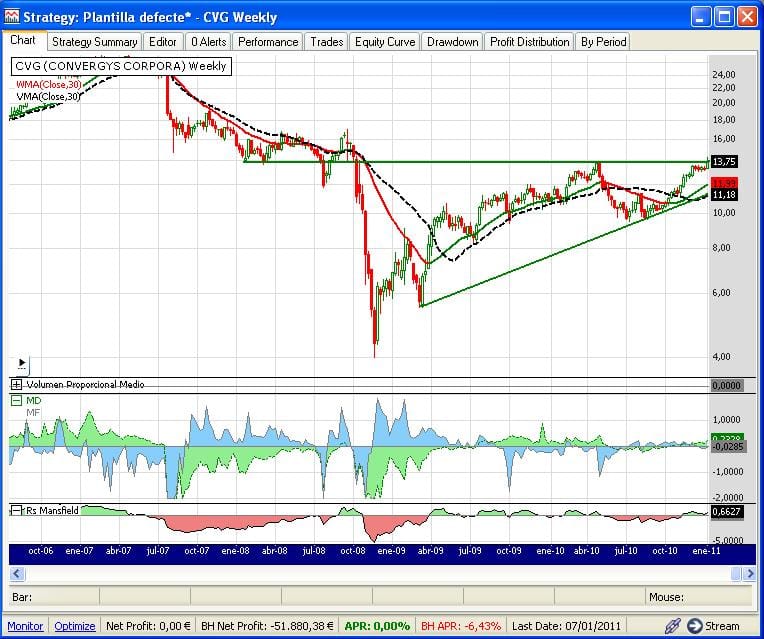
Task: Click the small play arrow button on chart
Action: (x=23, y=365)
